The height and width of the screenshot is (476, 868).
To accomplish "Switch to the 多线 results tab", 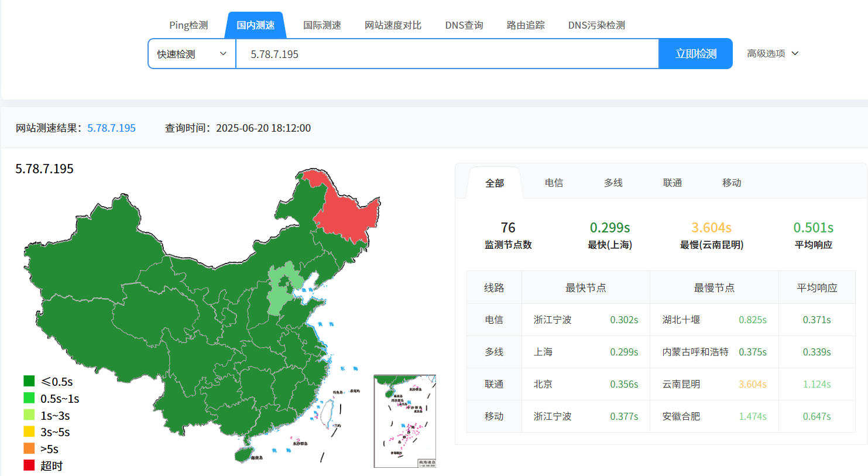I will tap(613, 183).
